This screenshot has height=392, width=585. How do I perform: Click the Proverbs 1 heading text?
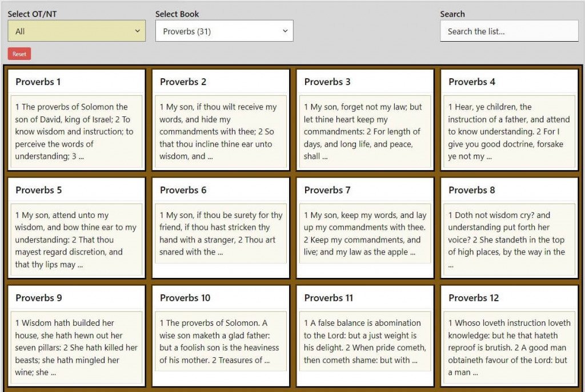click(x=38, y=82)
